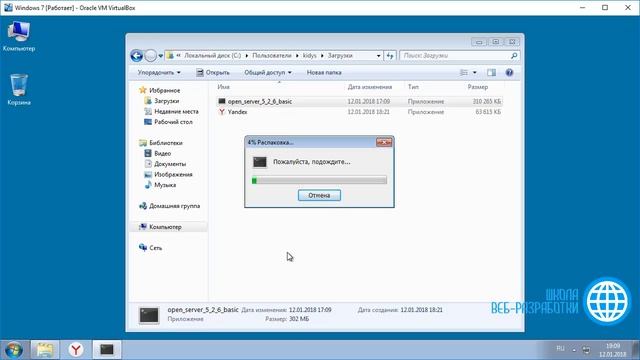Open the Видео library
The image size is (640, 360).
click(x=158, y=153)
